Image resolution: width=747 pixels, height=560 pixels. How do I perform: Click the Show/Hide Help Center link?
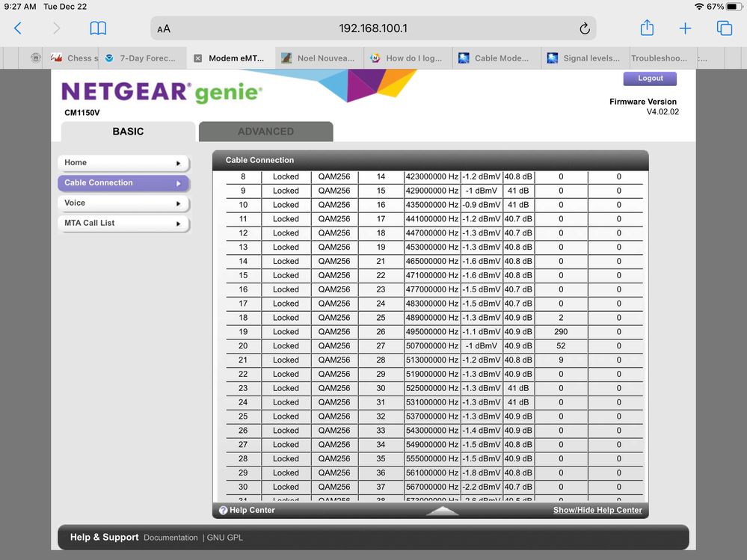coord(597,510)
